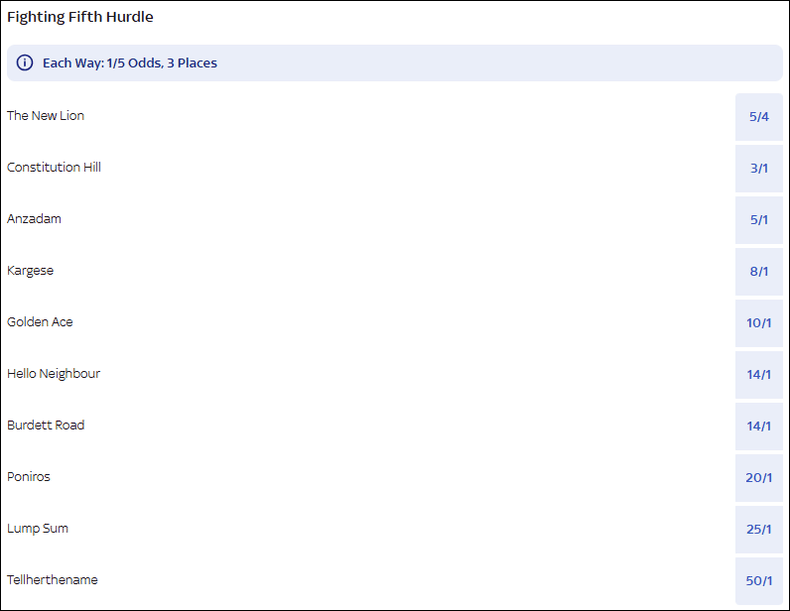Screen dimensions: 790x611
Task: Click the Fighting Fifth Hurdle heading
Action: tap(80, 17)
